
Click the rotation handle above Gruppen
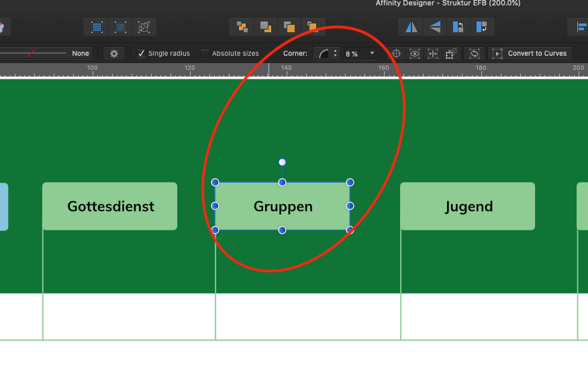click(283, 163)
